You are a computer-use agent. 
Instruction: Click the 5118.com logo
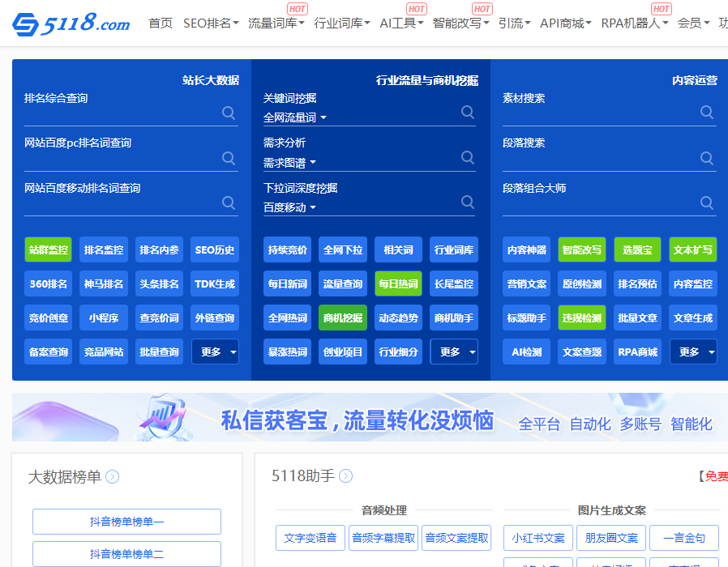71,24
